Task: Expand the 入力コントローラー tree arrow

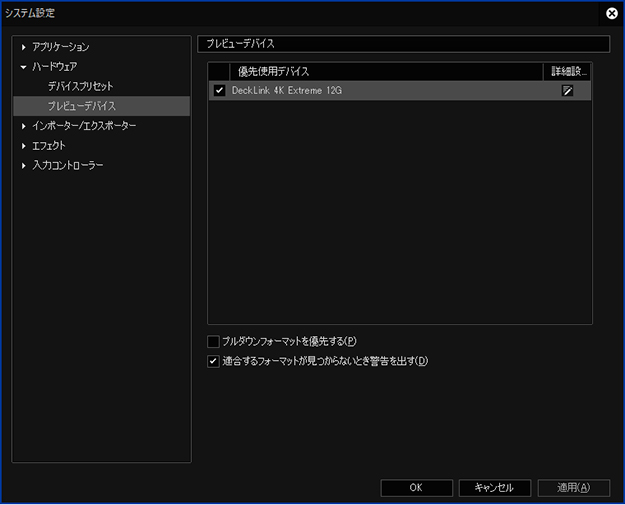Action: coord(24,165)
